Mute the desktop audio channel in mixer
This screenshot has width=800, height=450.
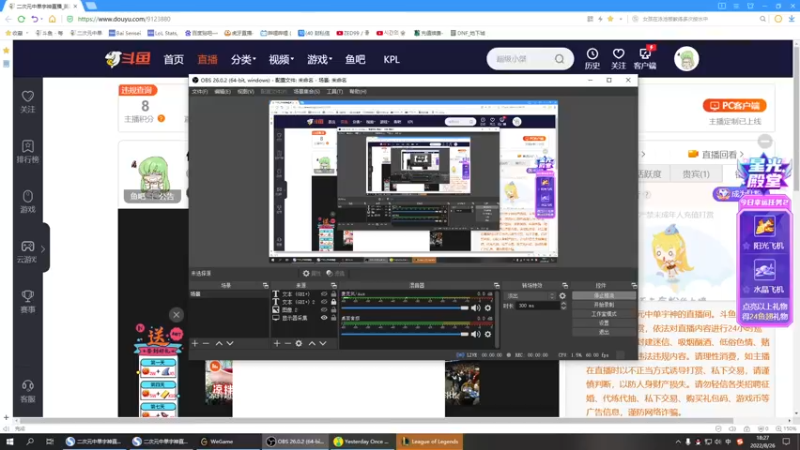pos(476,334)
